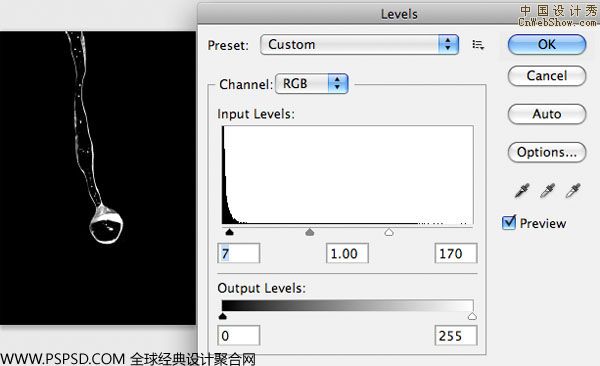The image size is (600, 366).
Task: Open the Preset Custom dropdown
Action: pyautogui.click(x=359, y=44)
